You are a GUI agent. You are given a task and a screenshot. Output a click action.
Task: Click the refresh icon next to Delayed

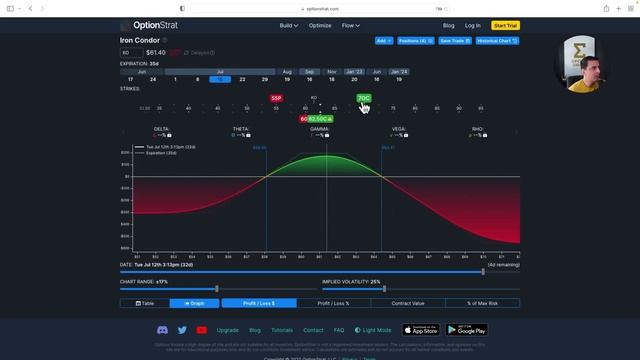[x=187, y=53]
